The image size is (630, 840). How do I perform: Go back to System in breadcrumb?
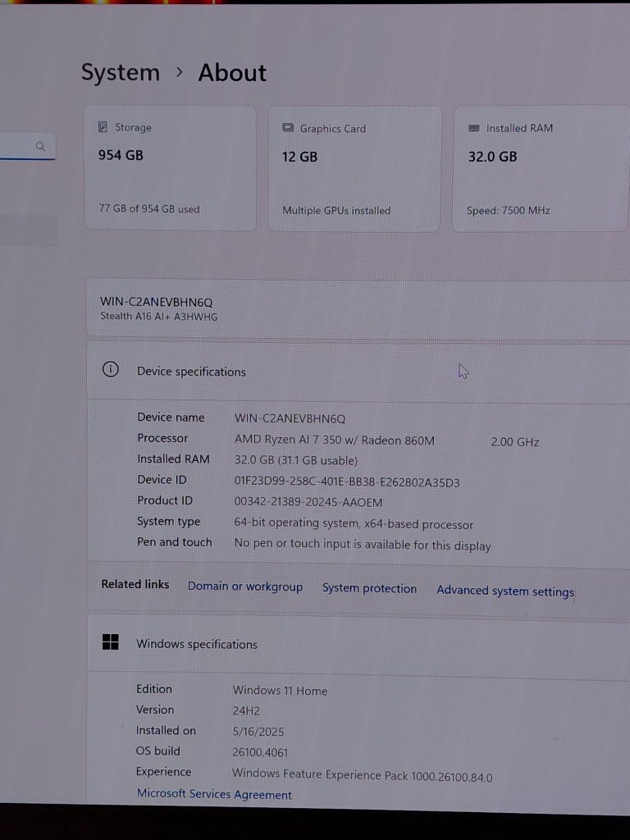[120, 72]
